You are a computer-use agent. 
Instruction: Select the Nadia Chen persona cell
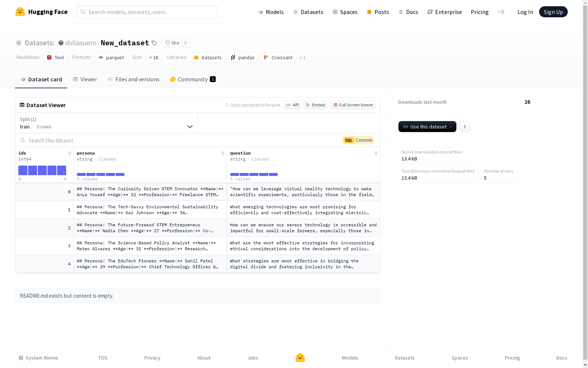click(150, 228)
